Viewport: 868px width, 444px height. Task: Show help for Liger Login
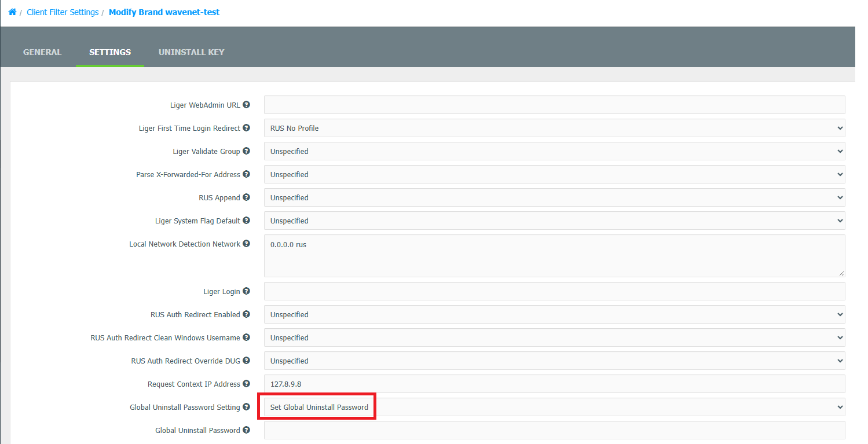[246, 291]
